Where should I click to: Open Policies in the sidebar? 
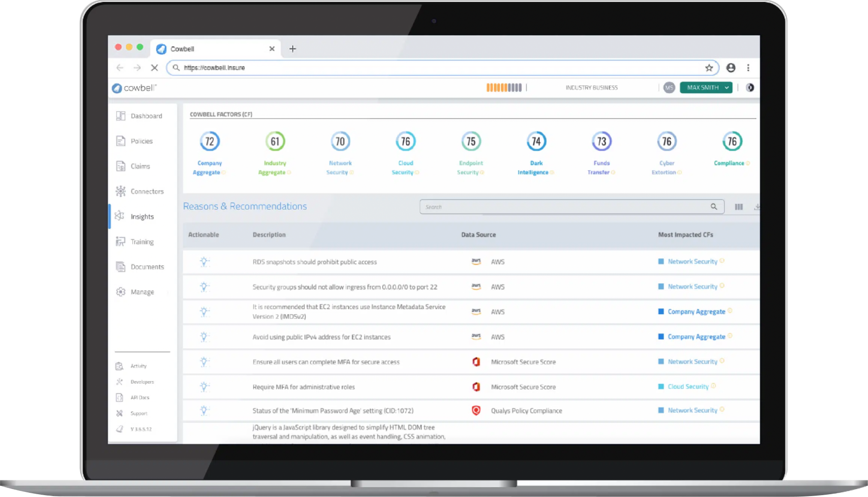point(134,141)
